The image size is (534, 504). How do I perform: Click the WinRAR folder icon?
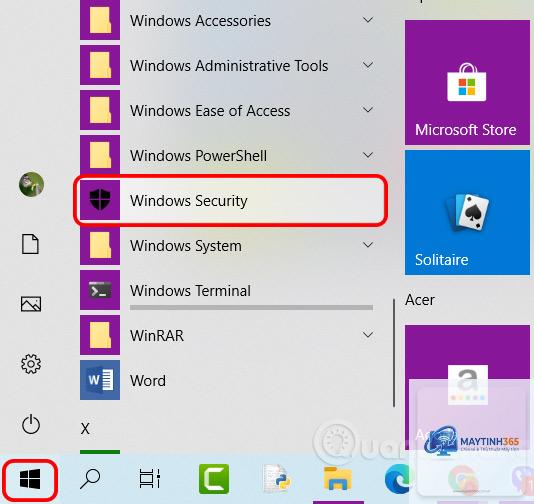point(100,335)
